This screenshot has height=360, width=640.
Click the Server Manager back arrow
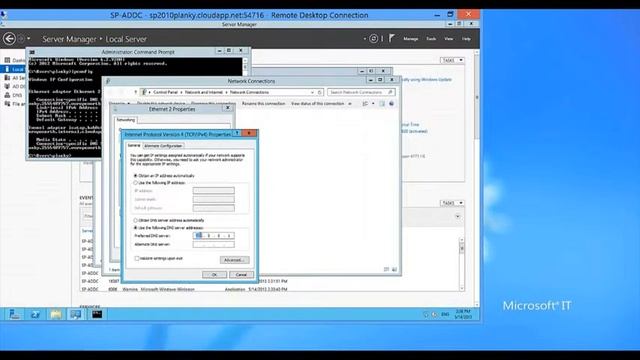click(9, 39)
